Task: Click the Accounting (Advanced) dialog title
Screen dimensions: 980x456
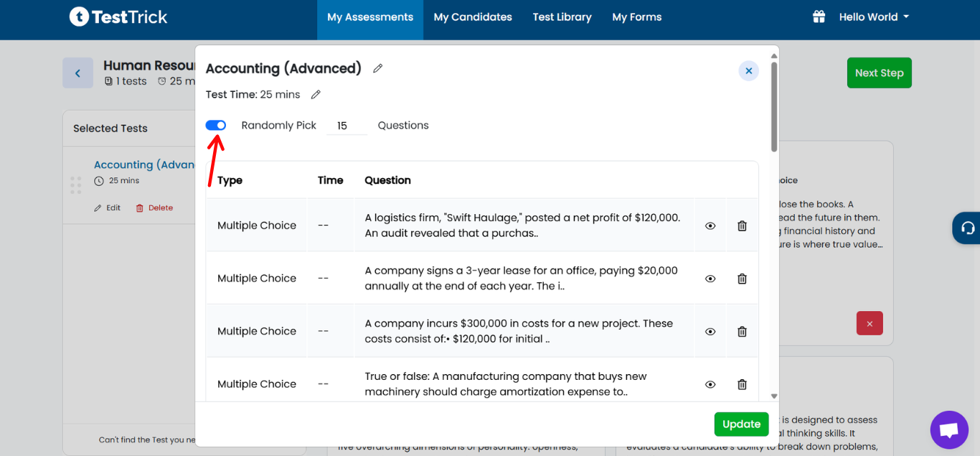Action: tap(283, 68)
